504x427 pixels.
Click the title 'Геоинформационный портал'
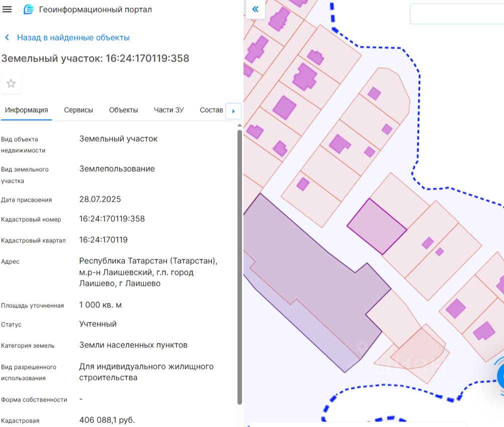click(x=95, y=10)
